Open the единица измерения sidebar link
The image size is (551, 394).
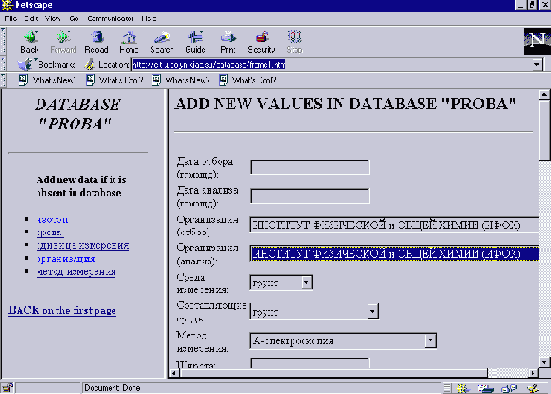click(x=83, y=245)
